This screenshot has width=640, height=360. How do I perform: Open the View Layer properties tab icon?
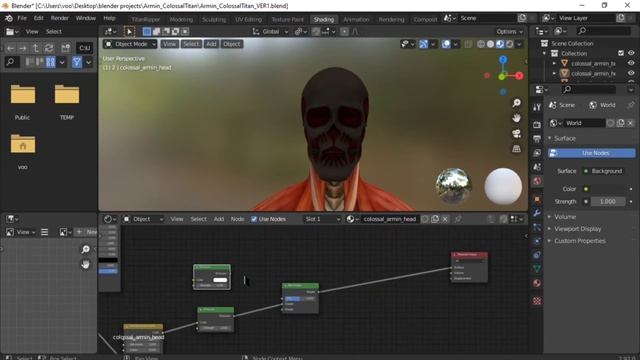point(537,153)
